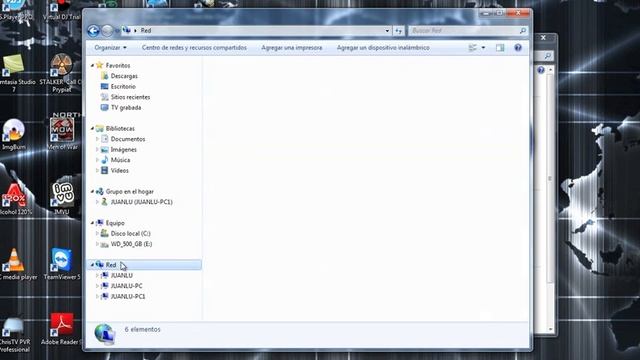Open the Imágenes library
The image size is (640, 360).
[x=123, y=150]
